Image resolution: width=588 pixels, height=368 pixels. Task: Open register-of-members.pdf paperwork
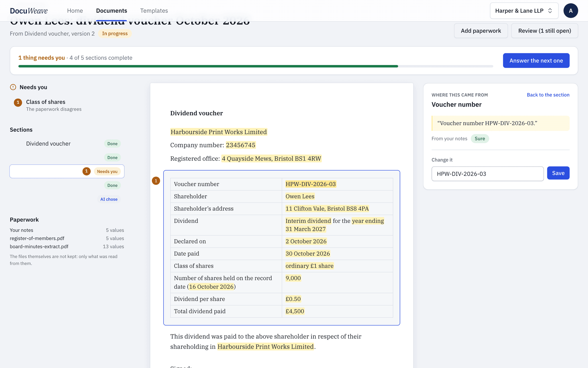[67, 238]
